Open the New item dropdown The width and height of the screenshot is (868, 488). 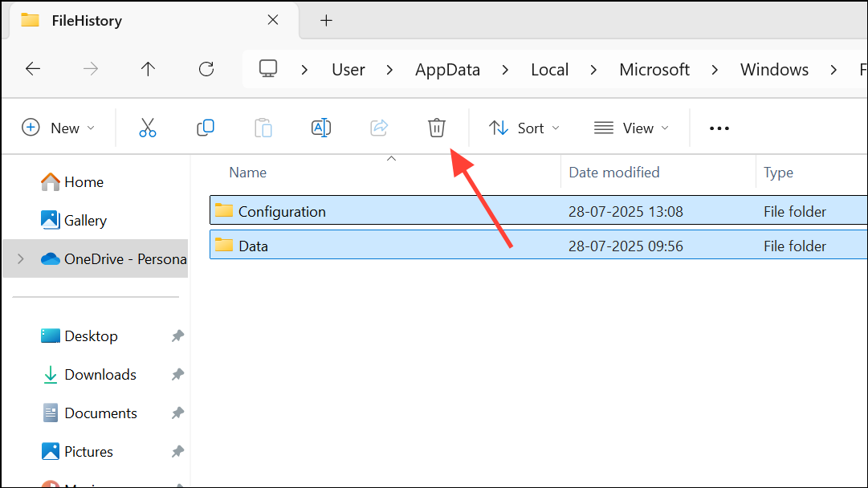coord(59,128)
